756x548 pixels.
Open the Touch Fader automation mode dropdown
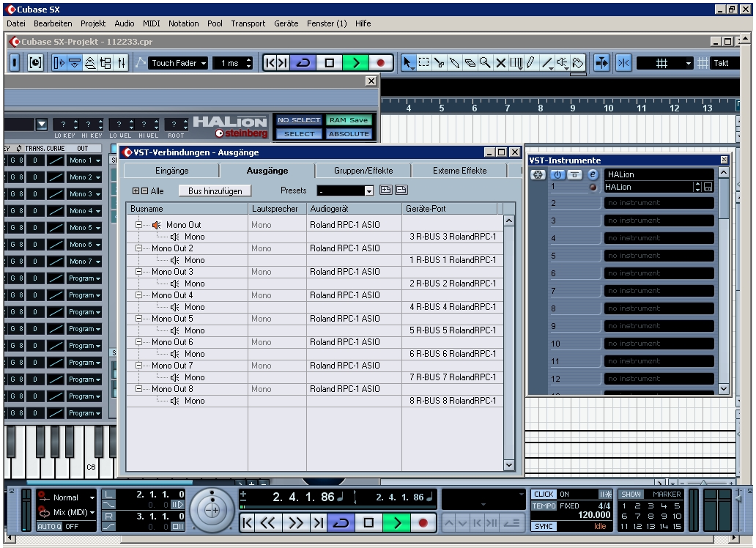[179, 63]
